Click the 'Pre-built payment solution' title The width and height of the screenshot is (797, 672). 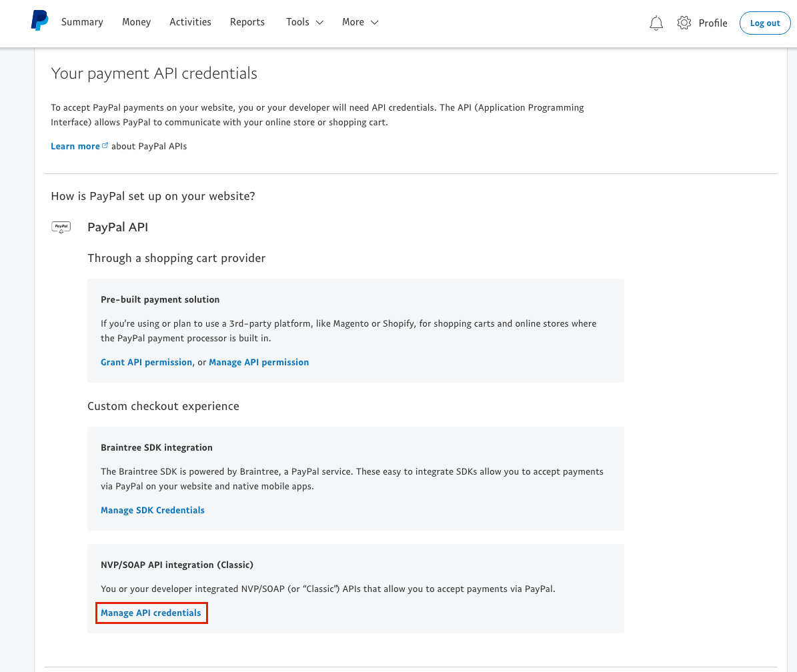click(x=160, y=300)
